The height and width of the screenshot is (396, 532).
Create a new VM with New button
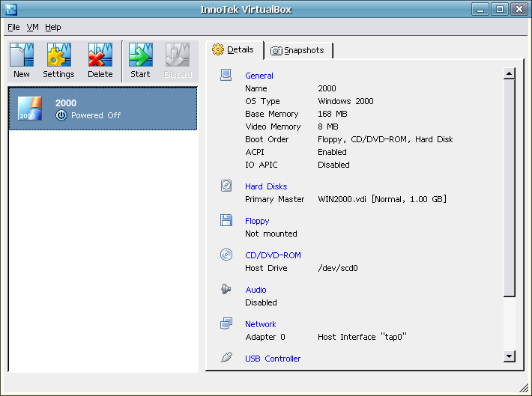[22, 61]
